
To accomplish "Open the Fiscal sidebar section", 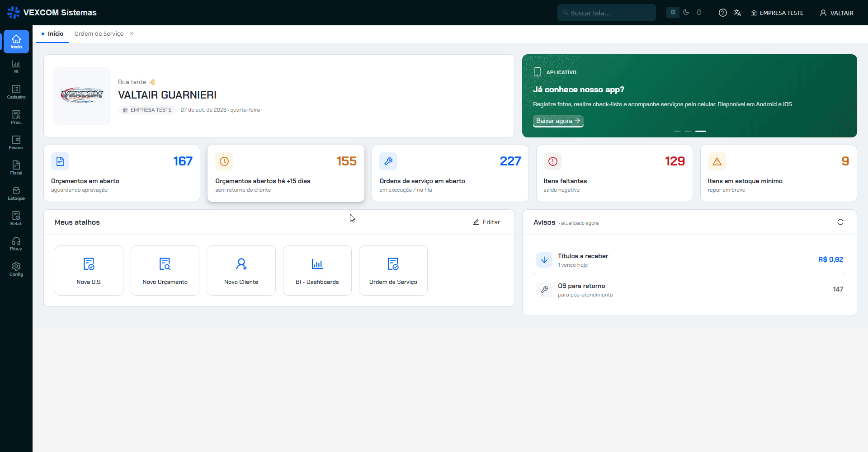I will 16,168.
